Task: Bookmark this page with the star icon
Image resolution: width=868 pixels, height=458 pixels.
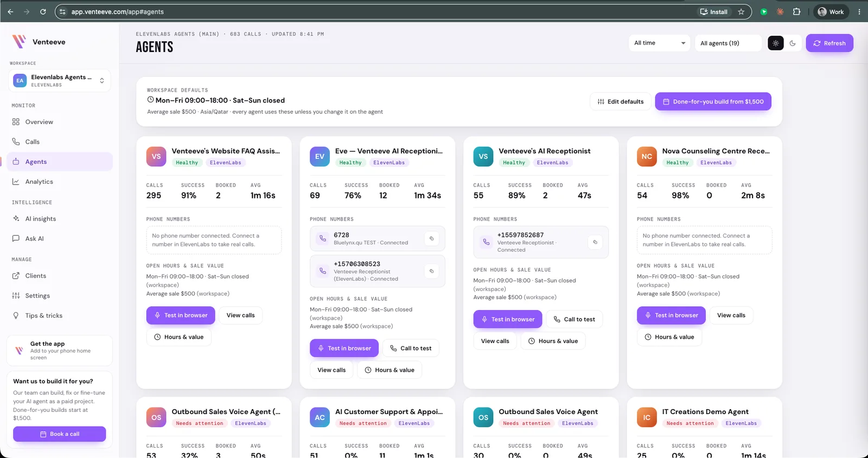Action: point(741,12)
